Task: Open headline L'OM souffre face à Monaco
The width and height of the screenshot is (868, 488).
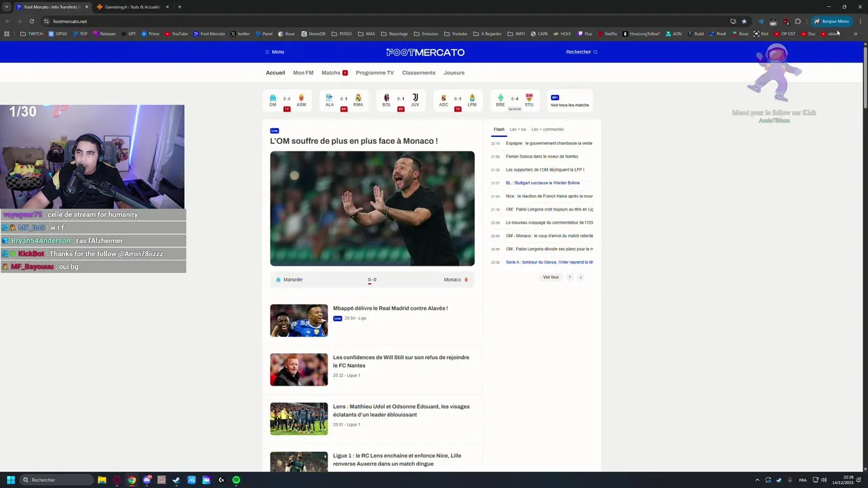Action: pyautogui.click(x=354, y=141)
